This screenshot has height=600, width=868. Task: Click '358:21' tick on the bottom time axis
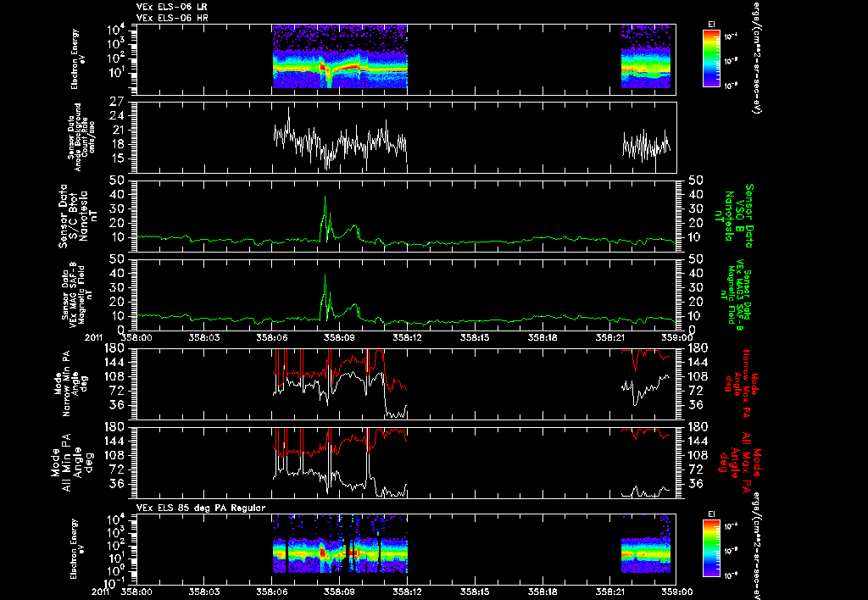[609, 592]
